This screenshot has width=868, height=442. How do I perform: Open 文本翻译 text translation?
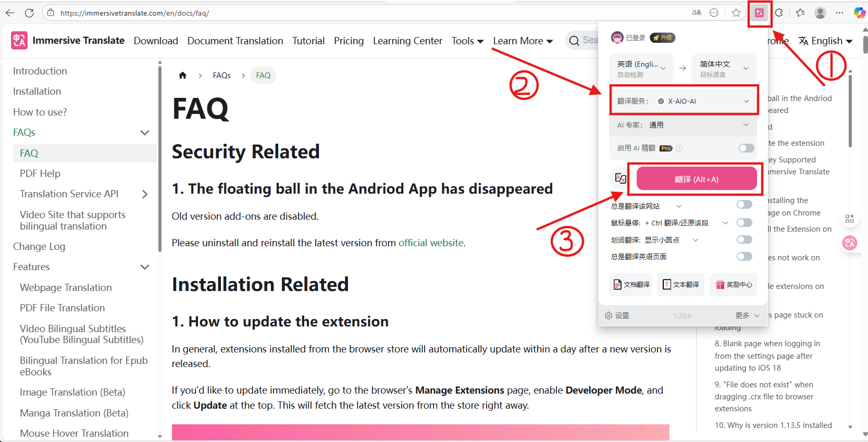pos(680,284)
